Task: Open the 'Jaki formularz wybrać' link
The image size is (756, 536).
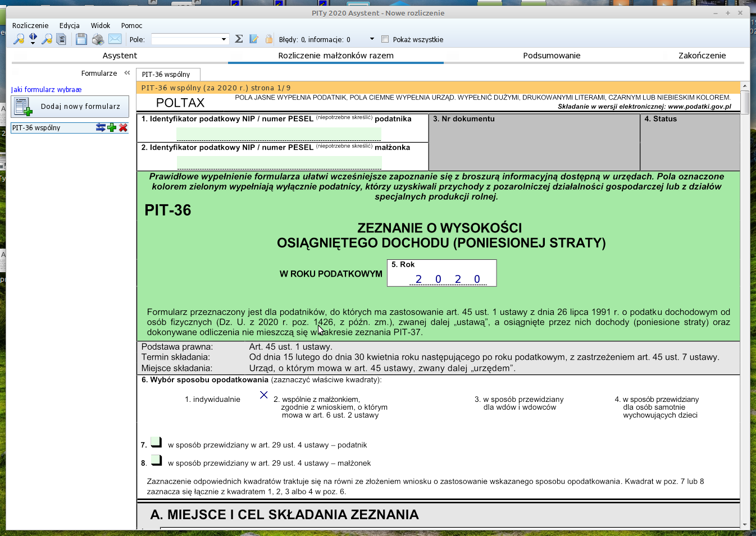Action: [46, 90]
